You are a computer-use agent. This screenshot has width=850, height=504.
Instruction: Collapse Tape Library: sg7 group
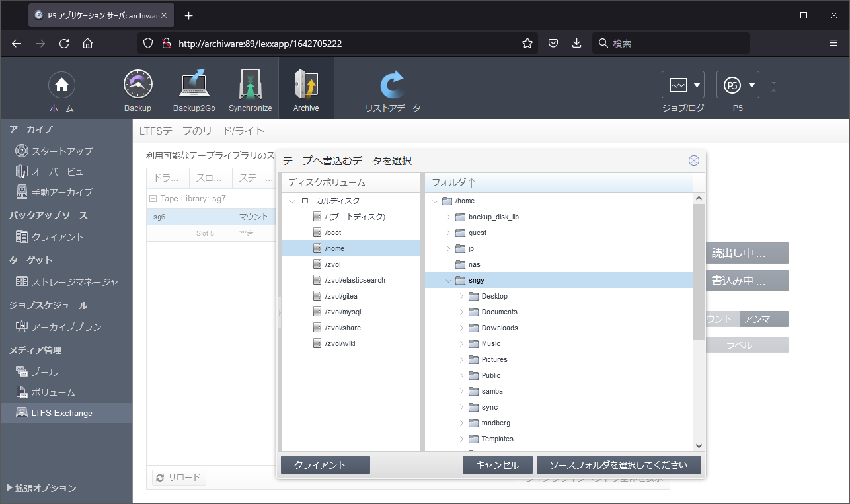pos(153,198)
